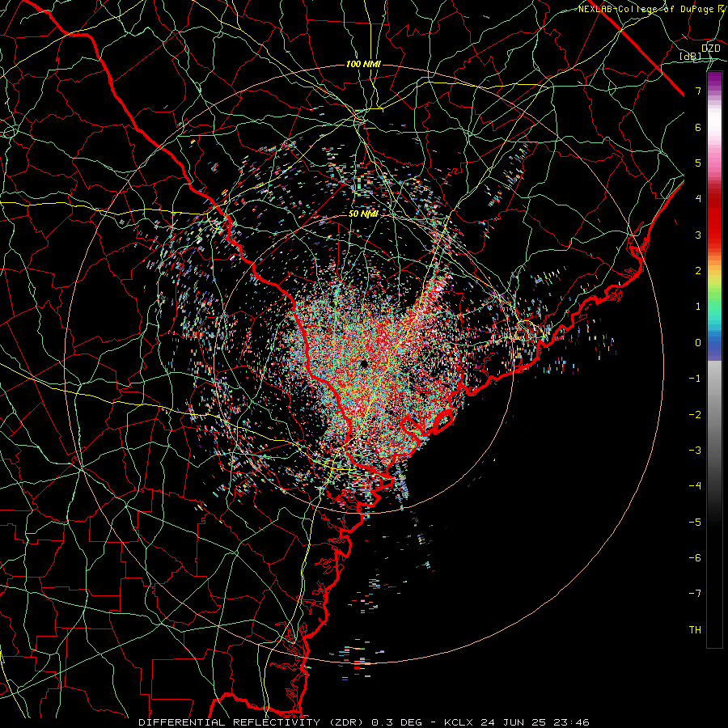Click the "50 NMI" range ring label
The height and width of the screenshot is (728, 728).
(x=363, y=214)
